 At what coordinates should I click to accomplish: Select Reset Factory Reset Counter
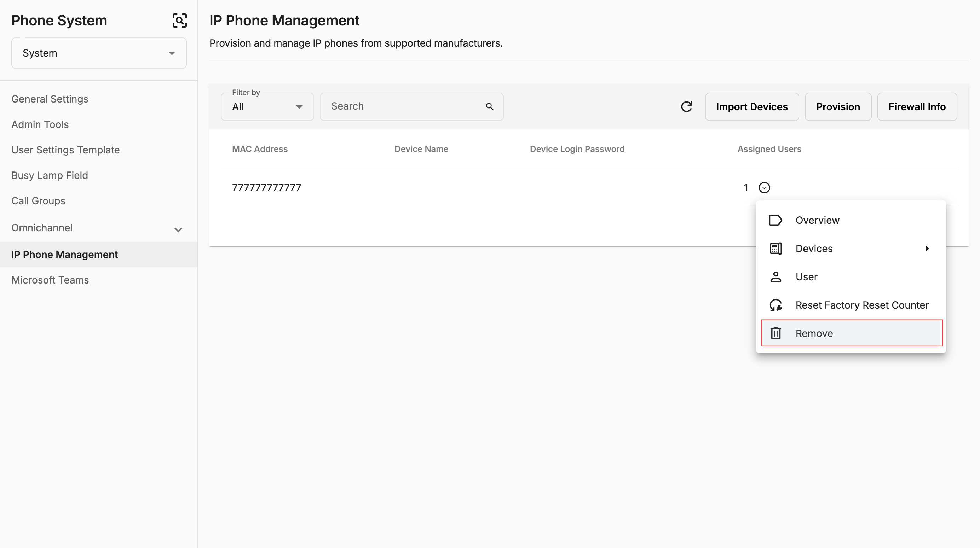pos(852,305)
